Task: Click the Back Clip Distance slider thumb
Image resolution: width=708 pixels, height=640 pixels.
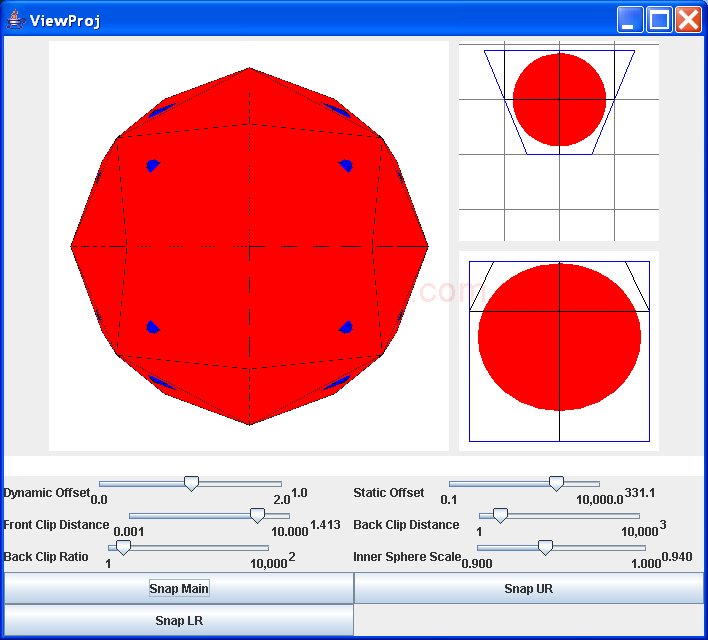Action: (500, 515)
